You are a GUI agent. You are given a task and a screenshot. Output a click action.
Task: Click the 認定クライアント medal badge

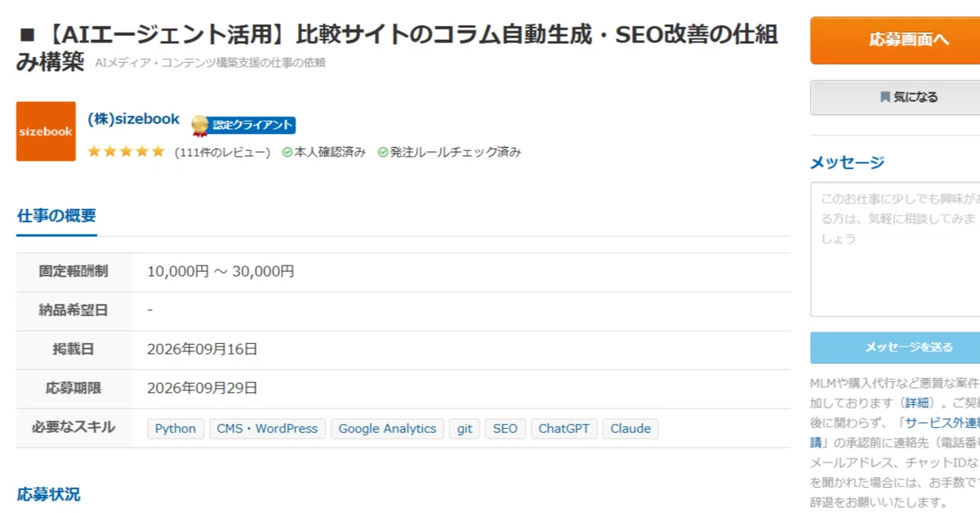click(243, 125)
